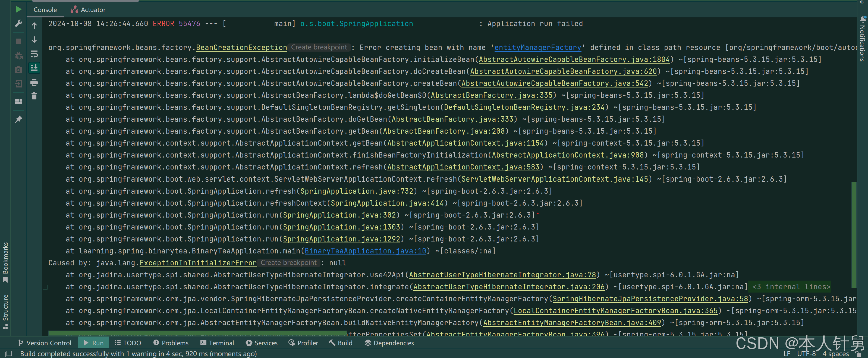Print the console output using the printer icon

(x=34, y=83)
